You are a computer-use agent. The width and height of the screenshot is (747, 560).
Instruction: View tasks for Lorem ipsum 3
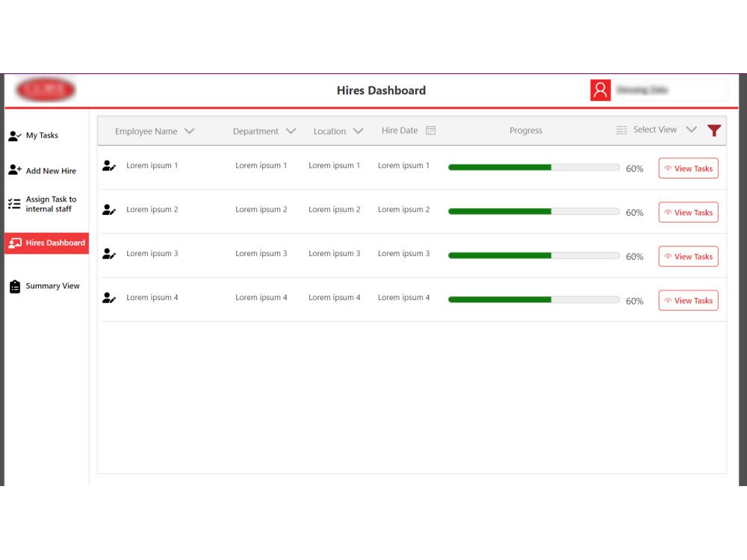[689, 256]
